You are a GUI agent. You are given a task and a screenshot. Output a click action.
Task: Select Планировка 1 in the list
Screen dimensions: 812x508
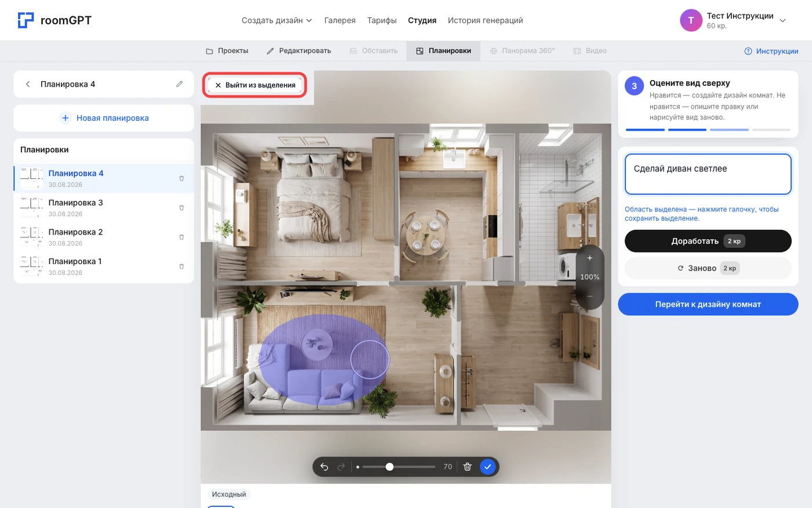[104, 266]
